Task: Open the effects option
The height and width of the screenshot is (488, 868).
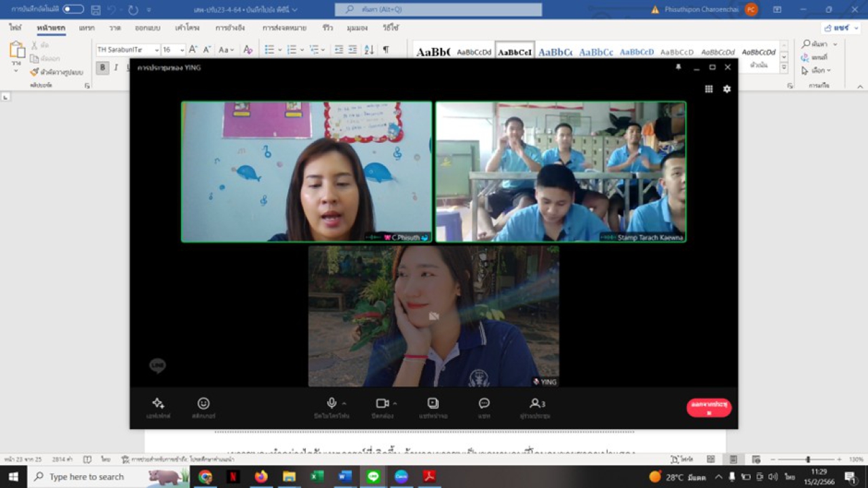Action: click(158, 403)
